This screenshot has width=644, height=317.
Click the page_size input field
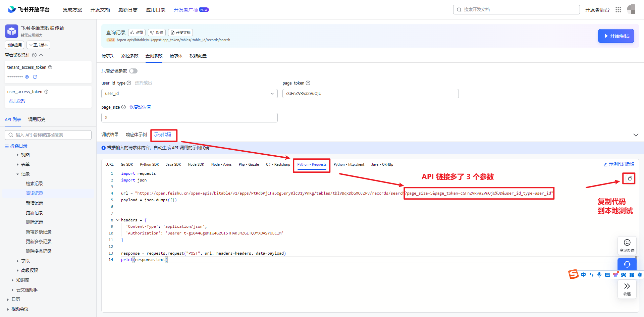(x=190, y=118)
